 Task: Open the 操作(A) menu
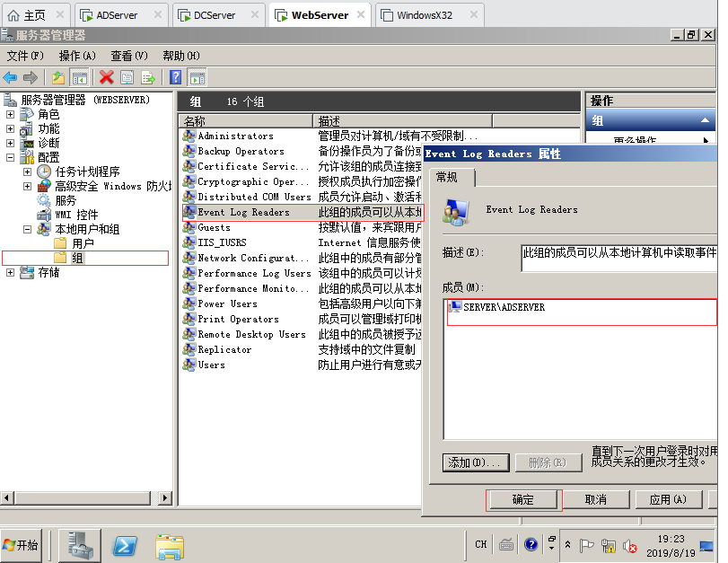coord(77,56)
